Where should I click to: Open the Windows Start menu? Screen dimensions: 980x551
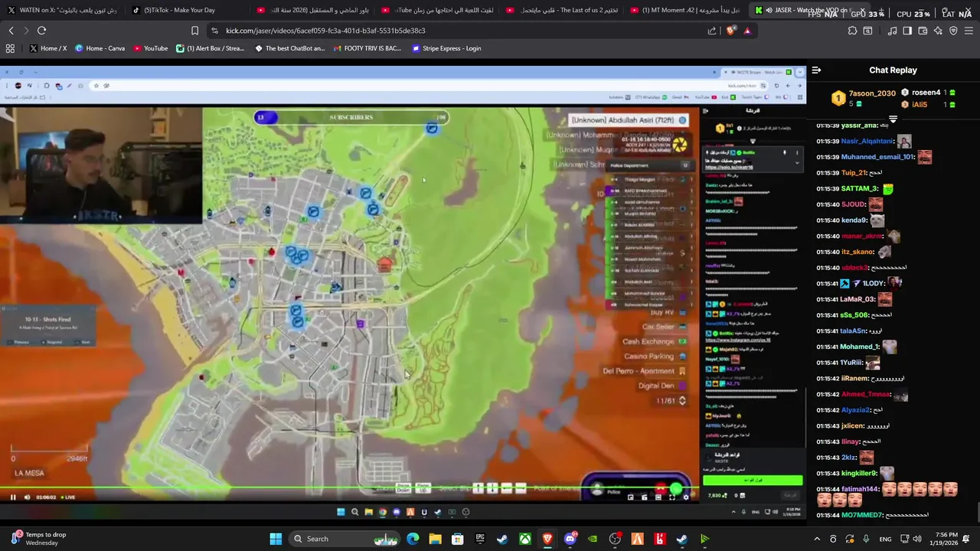[276, 539]
